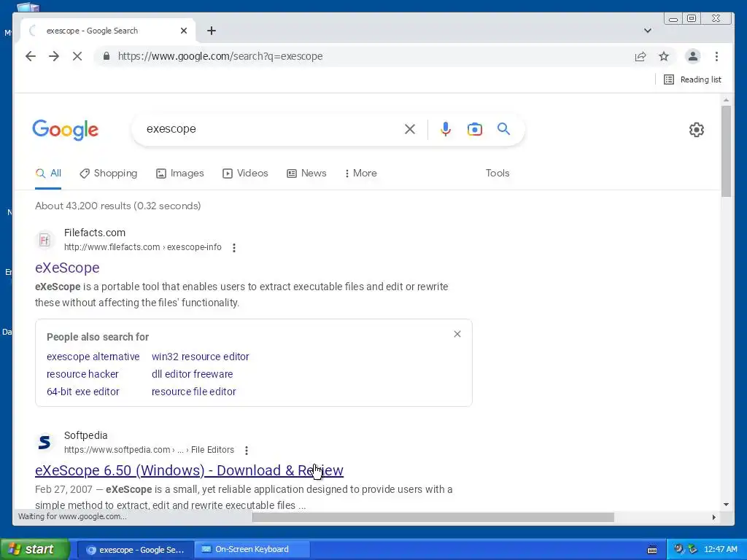Expand the tab search chevron
Screen dimensions: 747x560
648,31
